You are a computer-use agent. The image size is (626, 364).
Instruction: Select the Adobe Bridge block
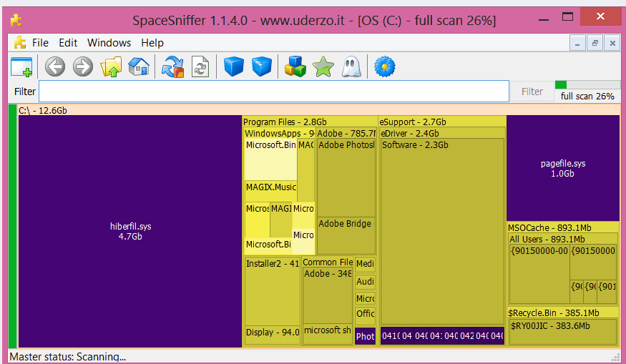(x=346, y=235)
